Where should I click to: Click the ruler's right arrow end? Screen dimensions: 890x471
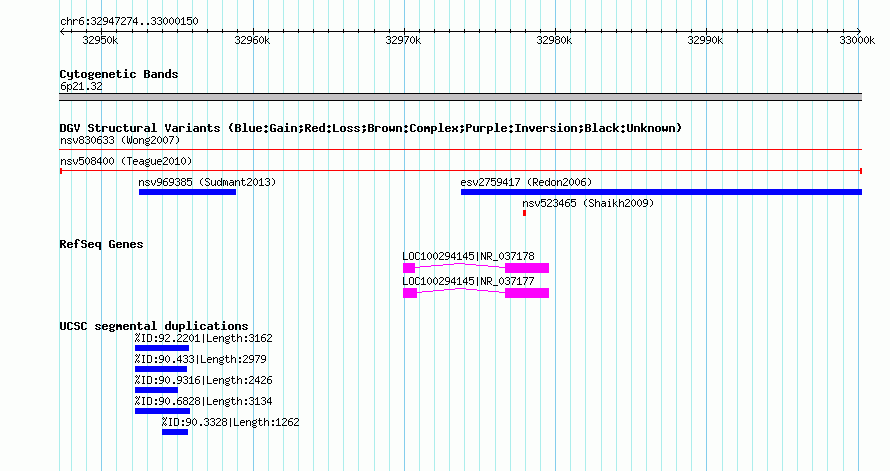tap(859, 31)
